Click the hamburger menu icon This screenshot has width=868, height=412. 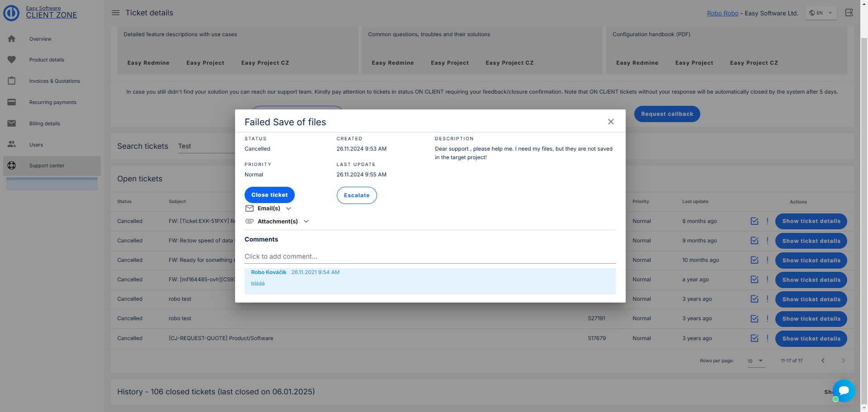(x=116, y=13)
